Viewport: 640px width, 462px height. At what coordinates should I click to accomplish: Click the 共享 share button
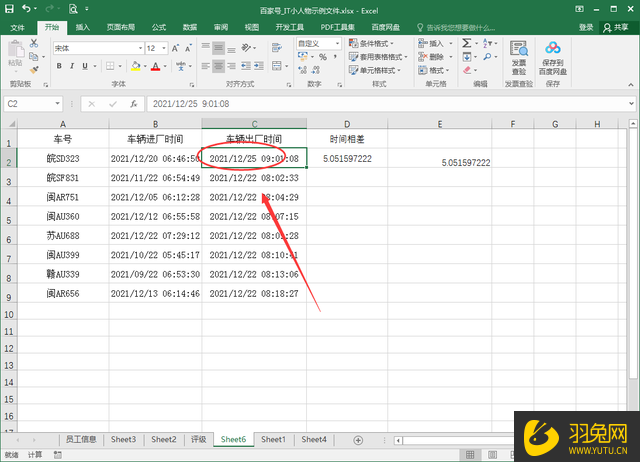(x=616, y=27)
